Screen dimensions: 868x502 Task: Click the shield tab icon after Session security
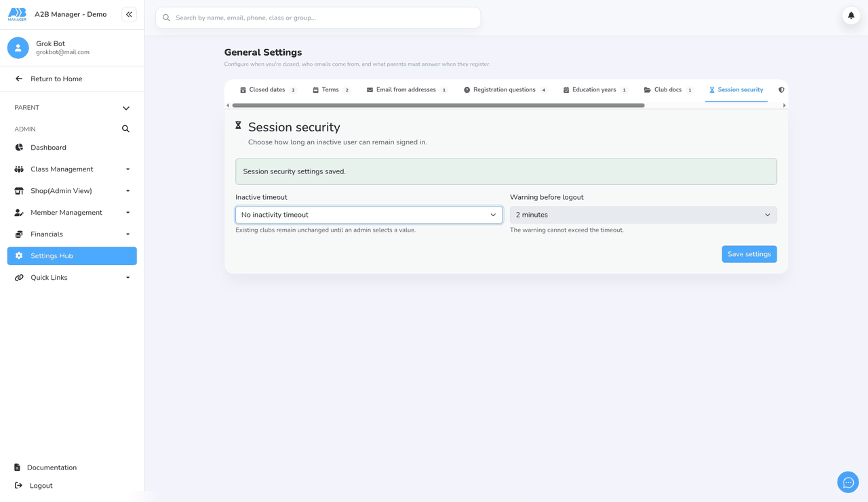[x=781, y=89]
